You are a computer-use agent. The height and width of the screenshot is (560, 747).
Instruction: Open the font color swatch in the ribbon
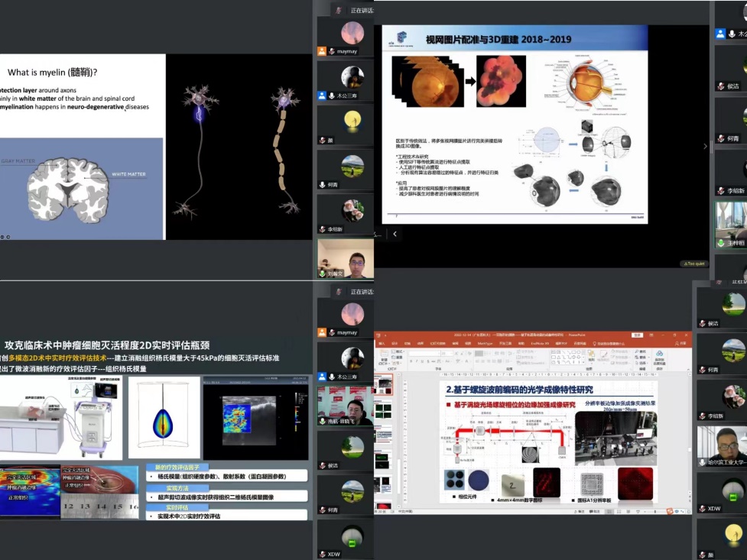tap(466, 361)
